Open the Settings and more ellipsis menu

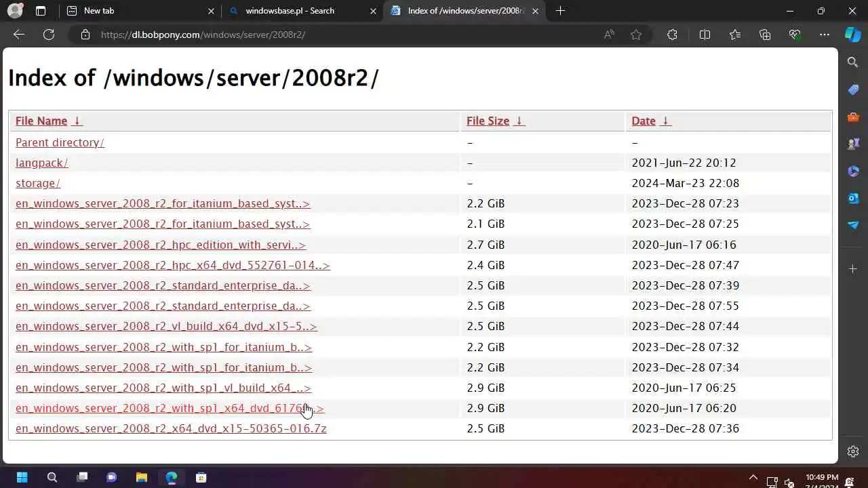825,35
